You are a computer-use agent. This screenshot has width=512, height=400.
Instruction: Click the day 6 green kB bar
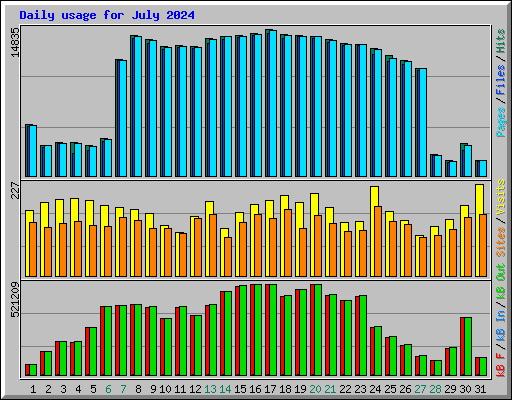point(108,341)
